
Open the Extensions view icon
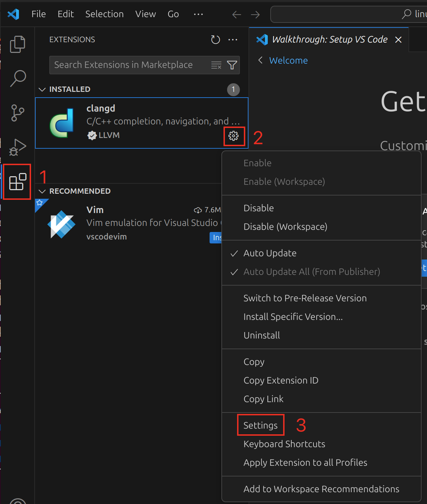pos(17,182)
